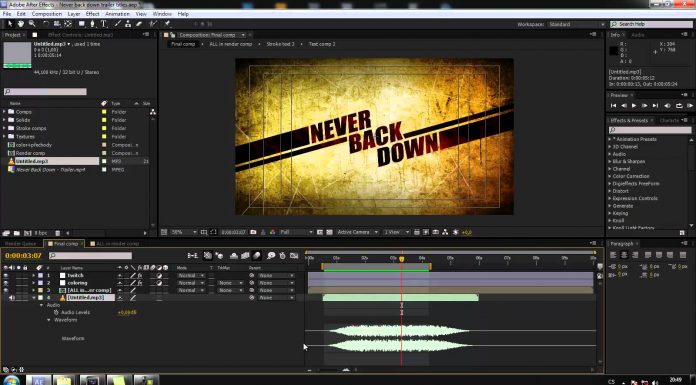Open the Animation menu
Screen dimensions: 696x385
click(117, 14)
